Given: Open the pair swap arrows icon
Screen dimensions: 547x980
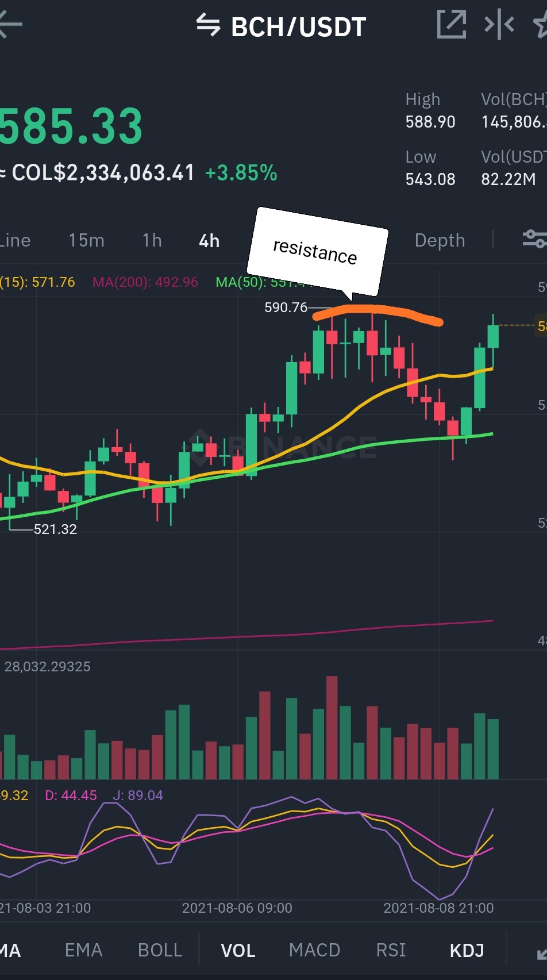Looking at the screenshot, I should 208,25.
